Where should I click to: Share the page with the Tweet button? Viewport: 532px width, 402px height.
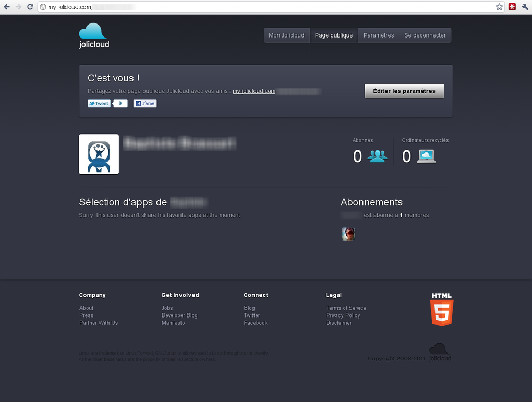99,103
